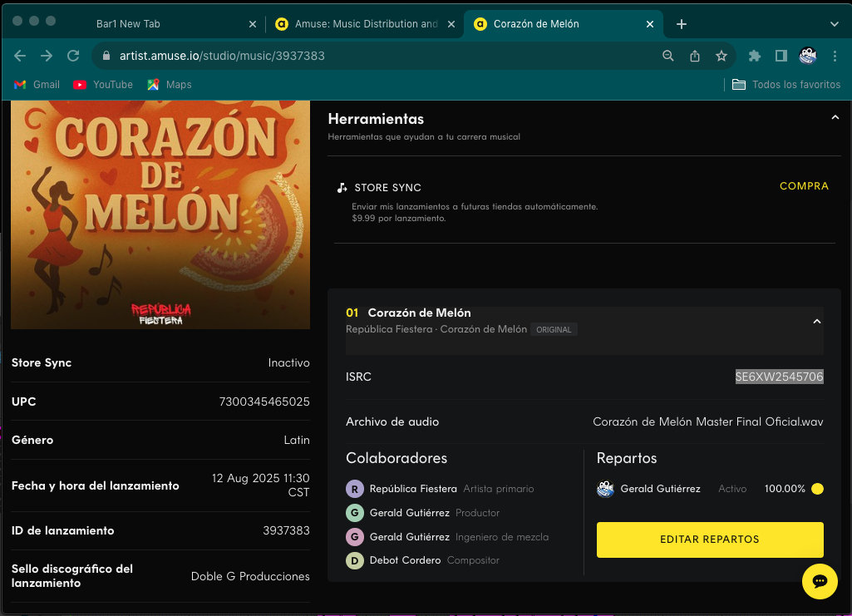Toggle the browser side panel

pyautogui.click(x=781, y=56)
